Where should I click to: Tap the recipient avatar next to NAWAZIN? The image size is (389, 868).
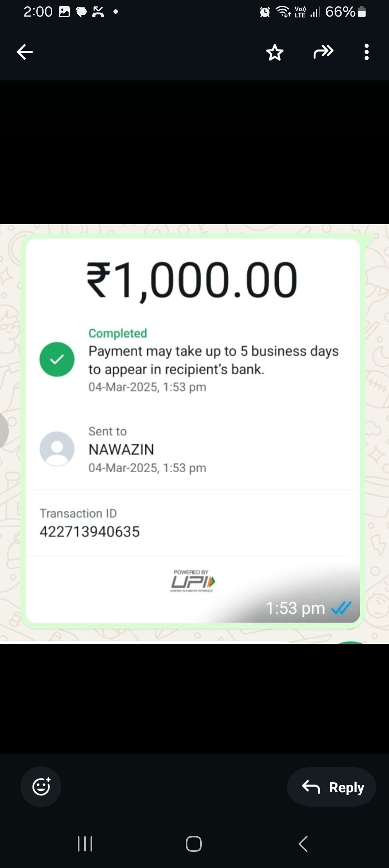[57, 449]
